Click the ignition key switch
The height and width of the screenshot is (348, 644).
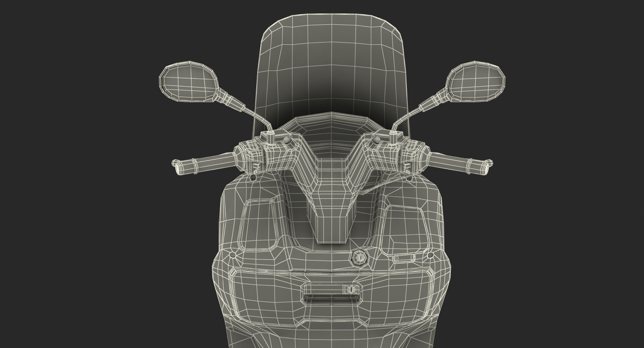click(x=360, y=258)
